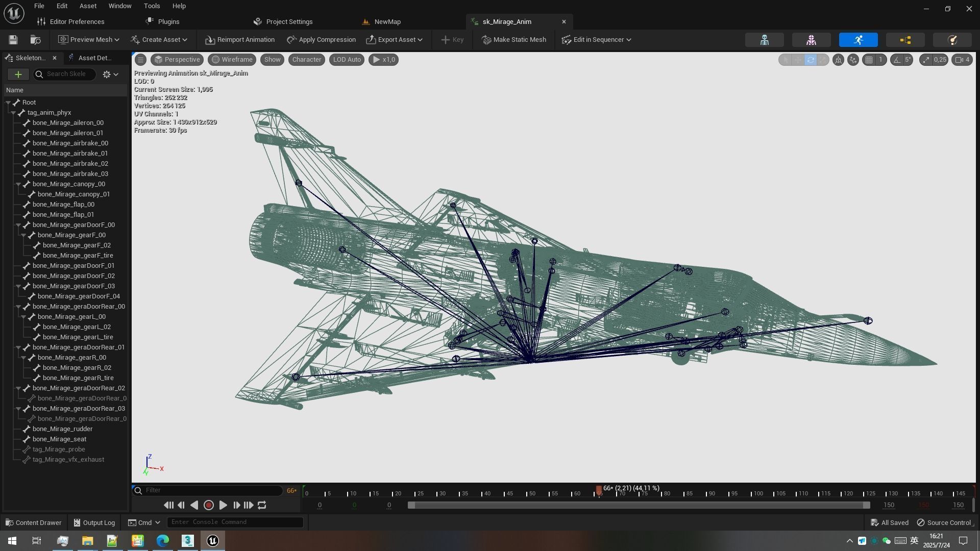The height and width of the screenshot is (551, 980).
Task: Click the Unreal Engine logo
Action: [x=14, y=13]
